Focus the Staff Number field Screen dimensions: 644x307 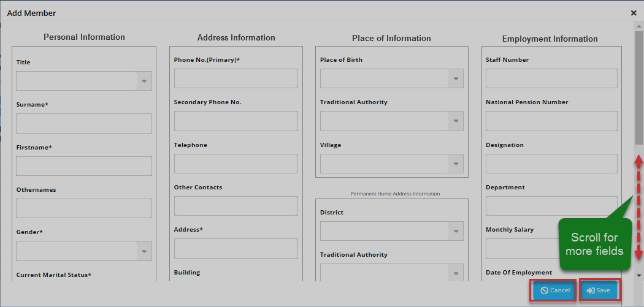[551, 78]
